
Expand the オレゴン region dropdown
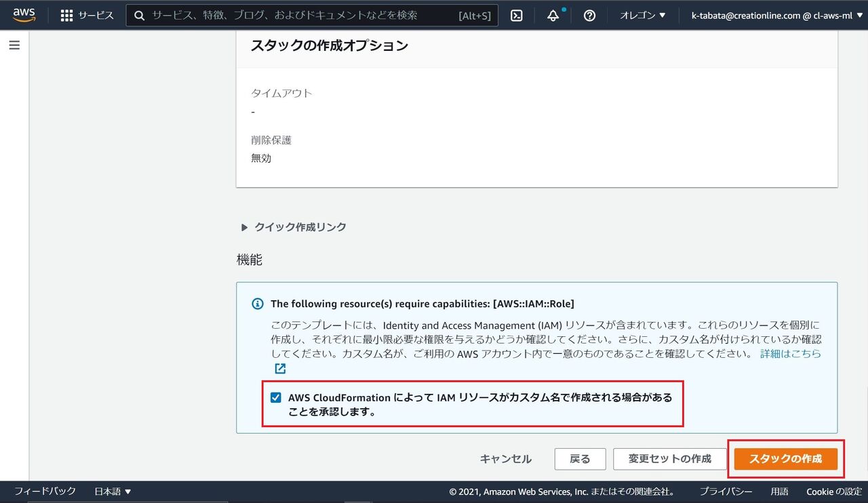click(643, 15)
